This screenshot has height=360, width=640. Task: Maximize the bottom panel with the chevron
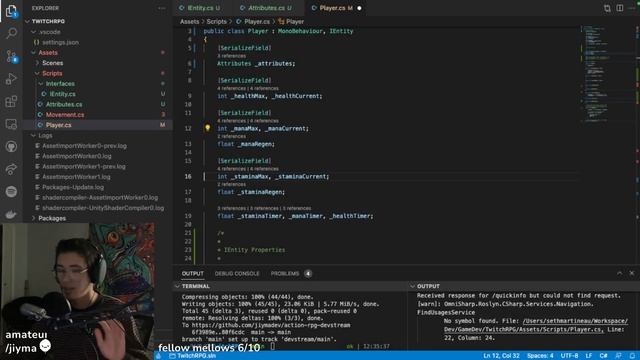(x=620, y=273)
